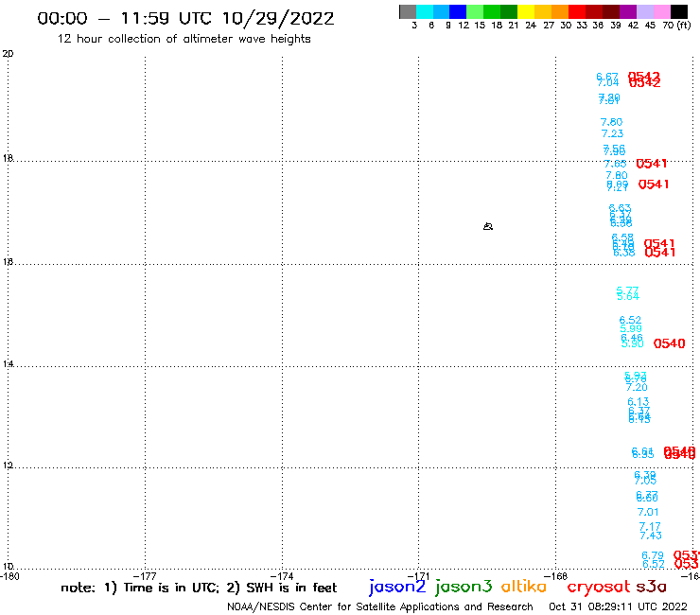Click longitude axis label -180
This screenshot has height=615, width=700.
pyautogui.click(x=9, y=576)
